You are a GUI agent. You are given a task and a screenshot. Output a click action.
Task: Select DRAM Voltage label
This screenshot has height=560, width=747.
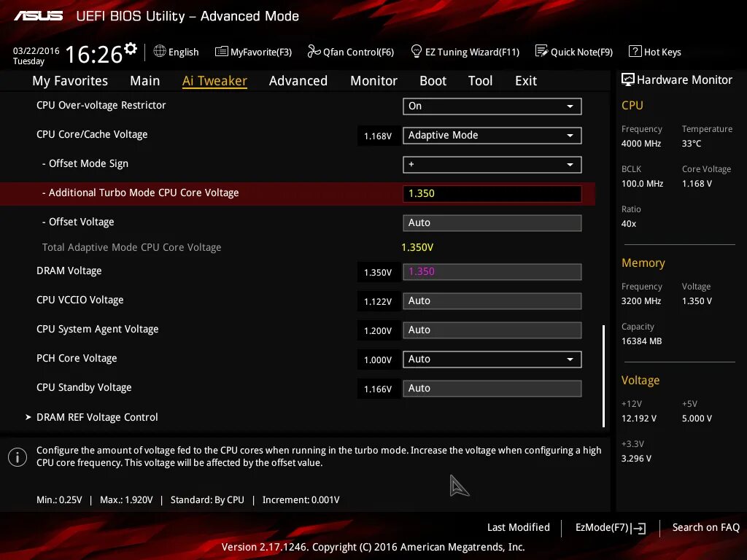tap(69, 271)
